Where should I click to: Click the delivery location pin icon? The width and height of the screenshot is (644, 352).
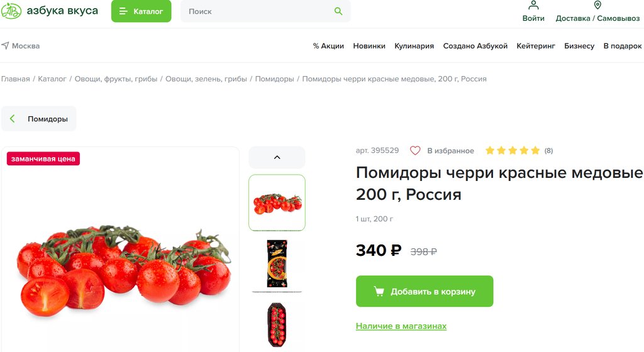coord(597,5)
